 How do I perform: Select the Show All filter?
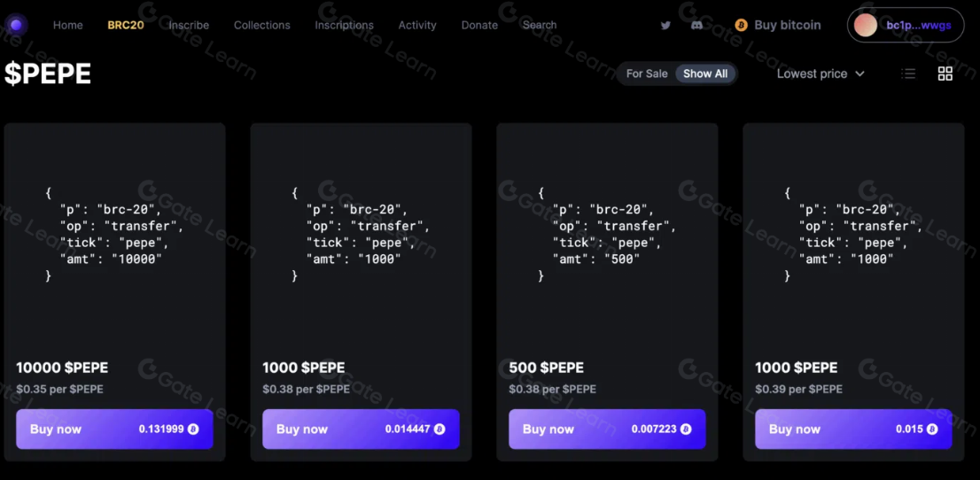(705, 74)
